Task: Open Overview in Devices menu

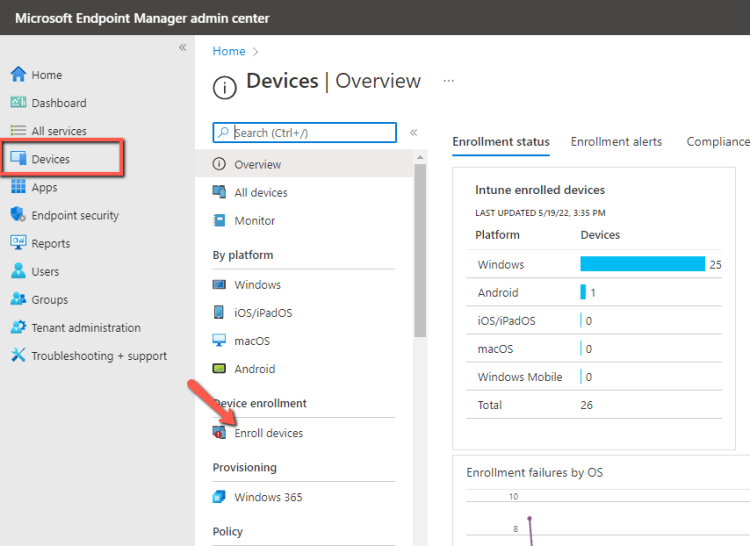Action: (304, 164)
